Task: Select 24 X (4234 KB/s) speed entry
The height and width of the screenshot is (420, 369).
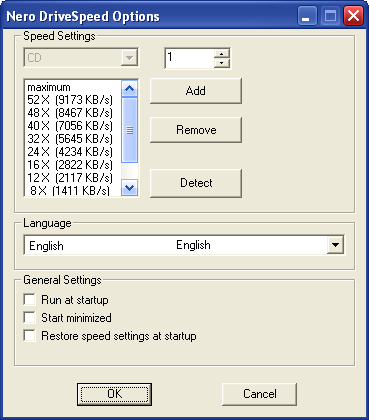Action: click(73, 152)
